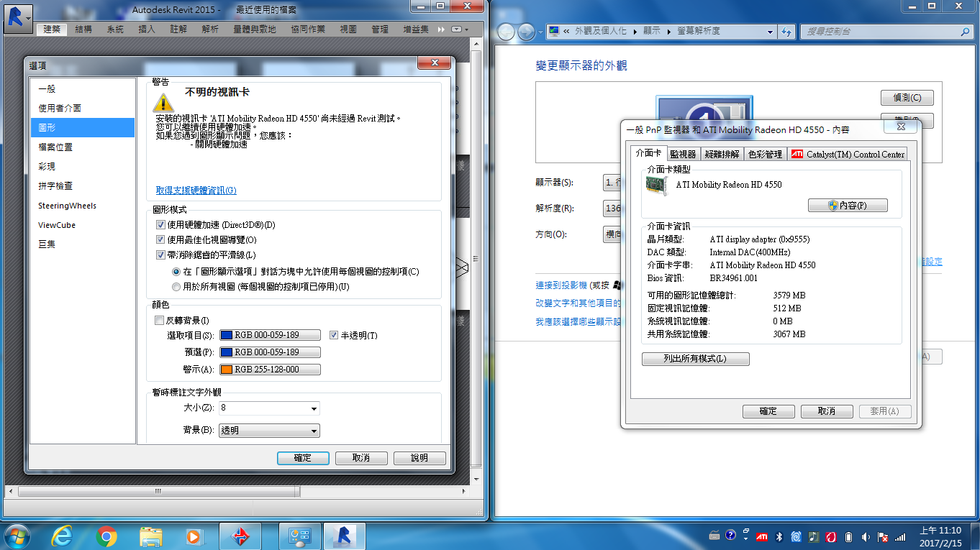Click the search magnifier in Control Panel
Image resolution: width=980 pixels, height=550 pixels.
click(966, 32)
